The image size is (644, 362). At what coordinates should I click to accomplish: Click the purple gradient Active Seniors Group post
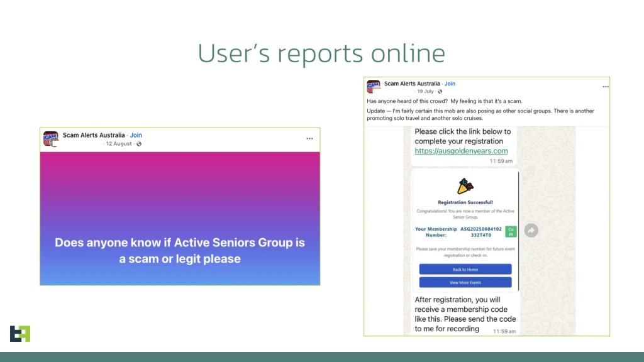tap(180, 218)
